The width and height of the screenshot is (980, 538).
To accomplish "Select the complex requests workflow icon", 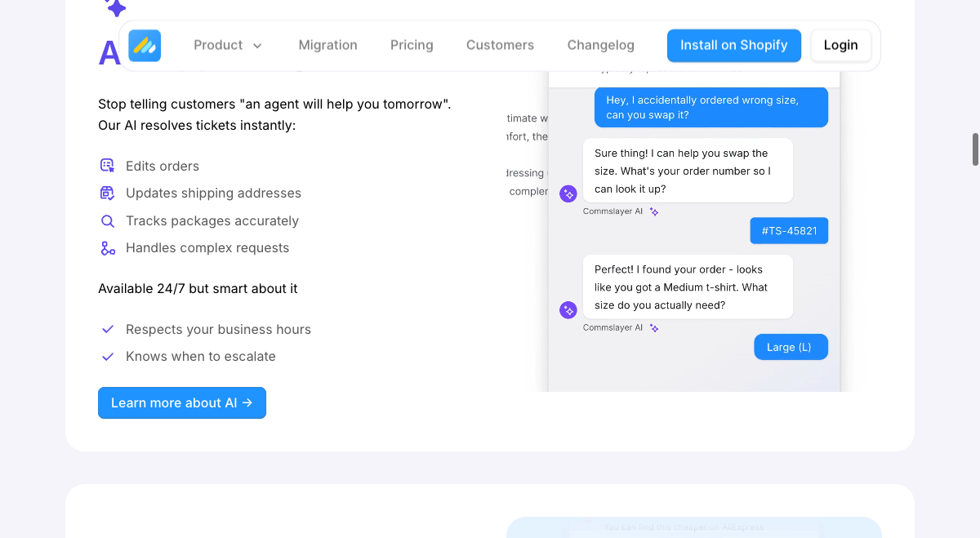I will click(107, 247).
